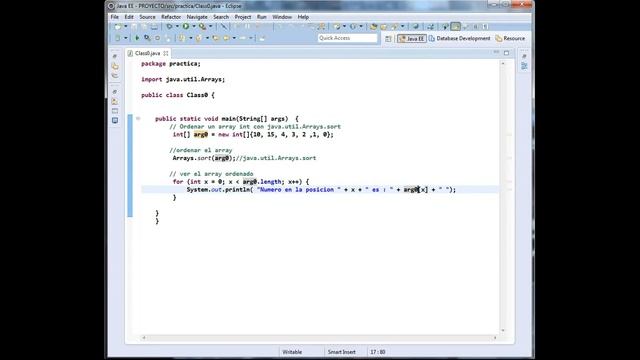Screen dimensions: 640x360
Task: Open the Run menu
Action: (262, 17)
